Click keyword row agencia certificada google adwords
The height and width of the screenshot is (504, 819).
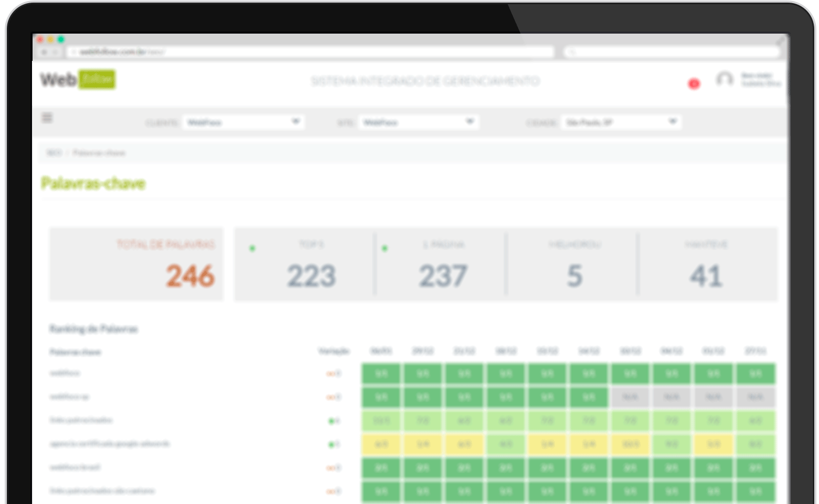point(110,444)
